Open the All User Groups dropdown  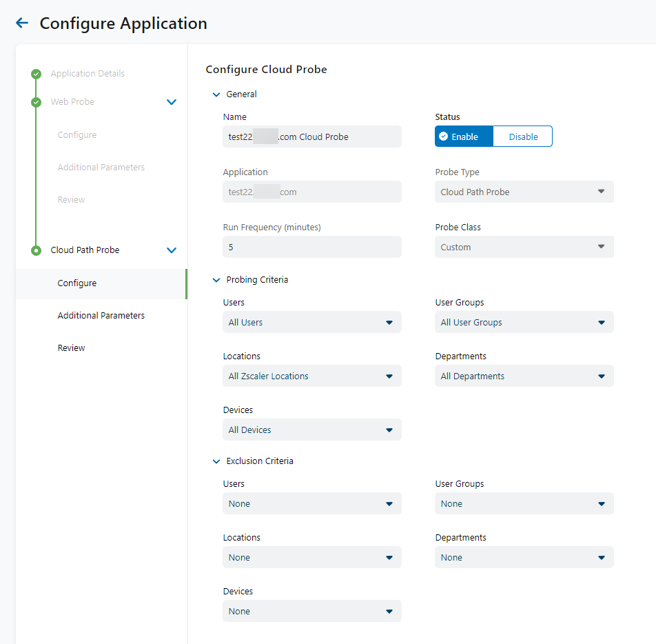524,323
